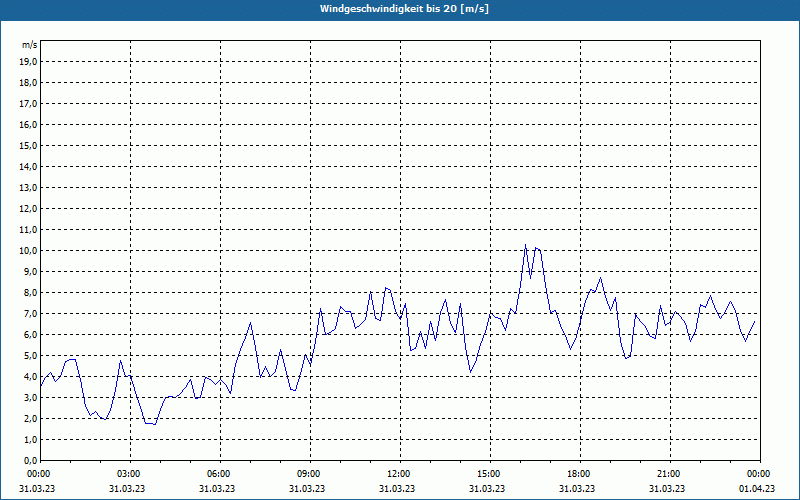Click the "31.03.23" date beneath 06:00
Screen dimensions: 800x500
tap(217, 489)
